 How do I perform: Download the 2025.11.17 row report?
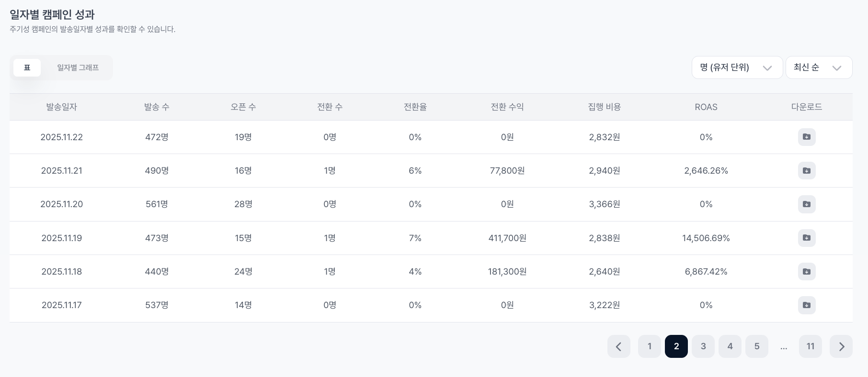(x=807, y=305)
